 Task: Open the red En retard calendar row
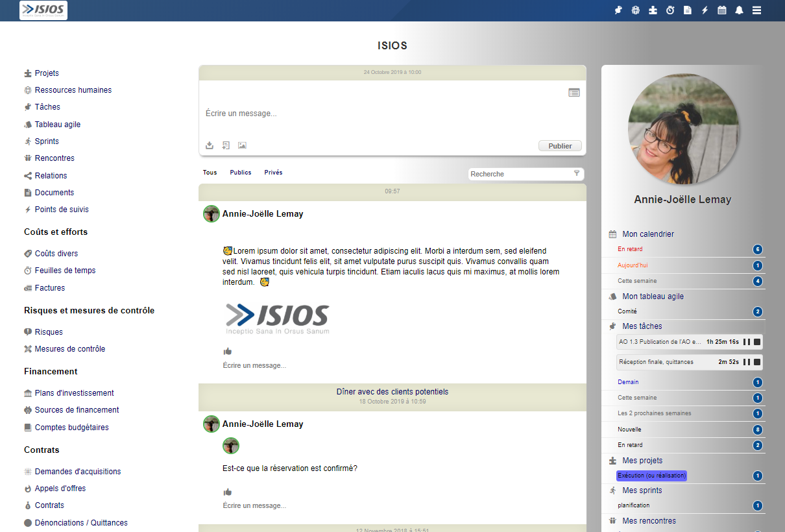[x=684, y=249]
